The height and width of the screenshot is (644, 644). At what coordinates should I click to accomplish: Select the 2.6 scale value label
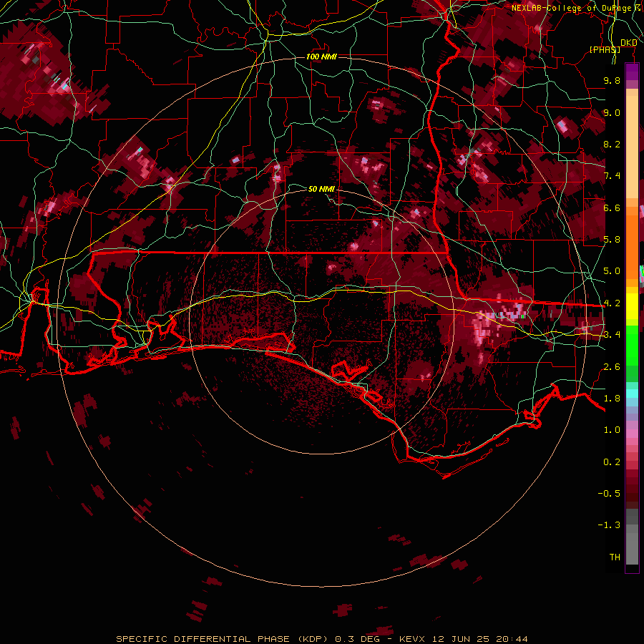(612, 367)
